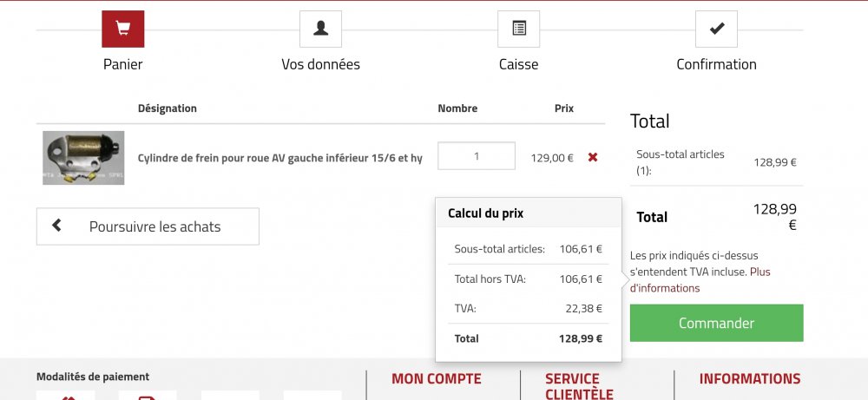Go to the Caisse step label

[x=518, y=64]
